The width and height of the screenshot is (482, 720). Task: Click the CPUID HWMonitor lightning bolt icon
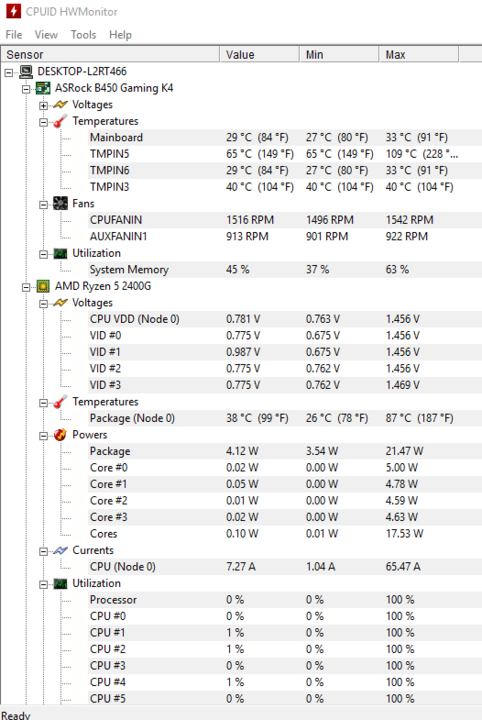click(x=13, y=11)
